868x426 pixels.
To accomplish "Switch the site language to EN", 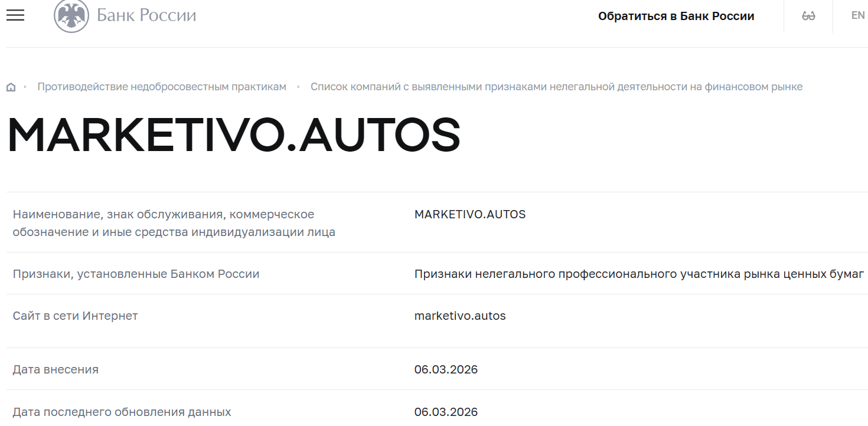I will point(857,15).
